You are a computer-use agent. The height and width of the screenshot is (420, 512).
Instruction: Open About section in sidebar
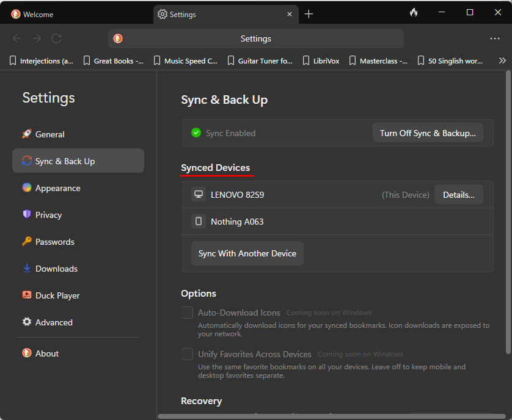click(78, 353)
